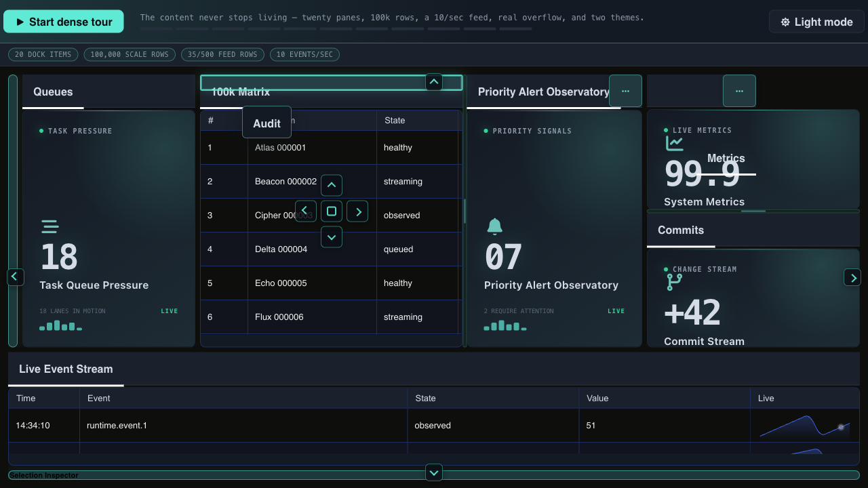Click the +42 commit count

point(692,312)
